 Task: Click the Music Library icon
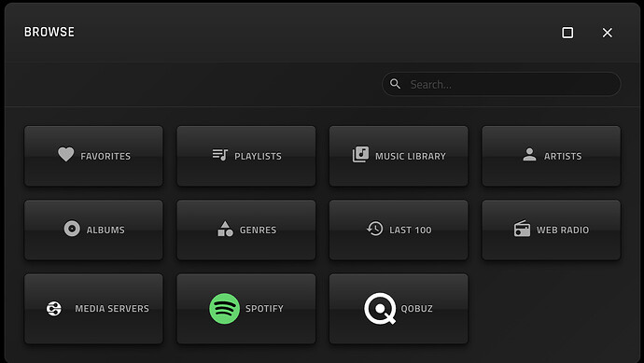coord(360,154)
